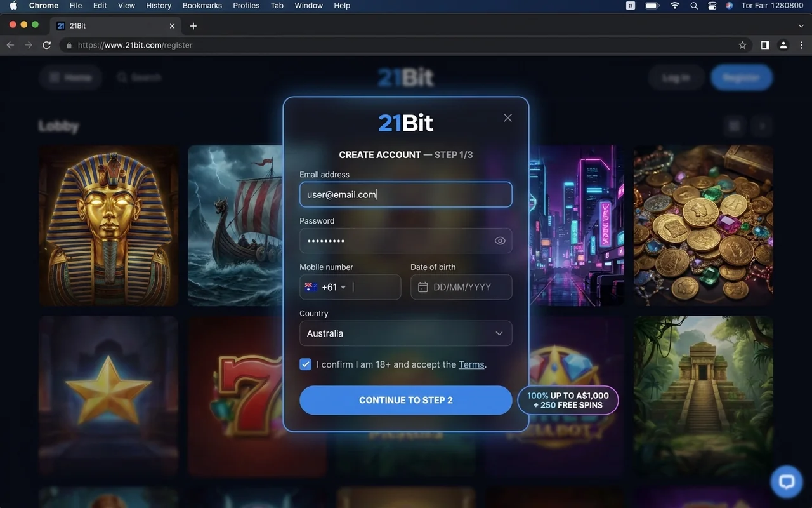Open the Tab menu
The width and height of the screenshot is (812, 508).
(277, 6)
